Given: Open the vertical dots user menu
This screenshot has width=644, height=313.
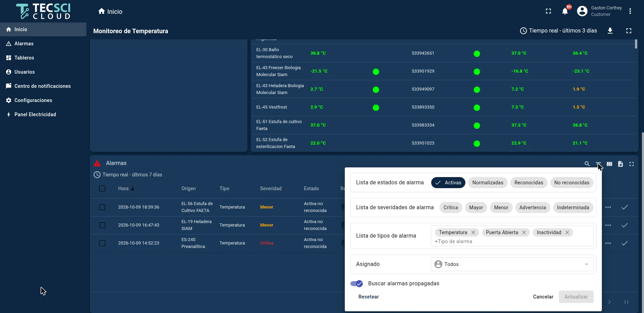Looking at the screenshot, I should click(630, 11).
